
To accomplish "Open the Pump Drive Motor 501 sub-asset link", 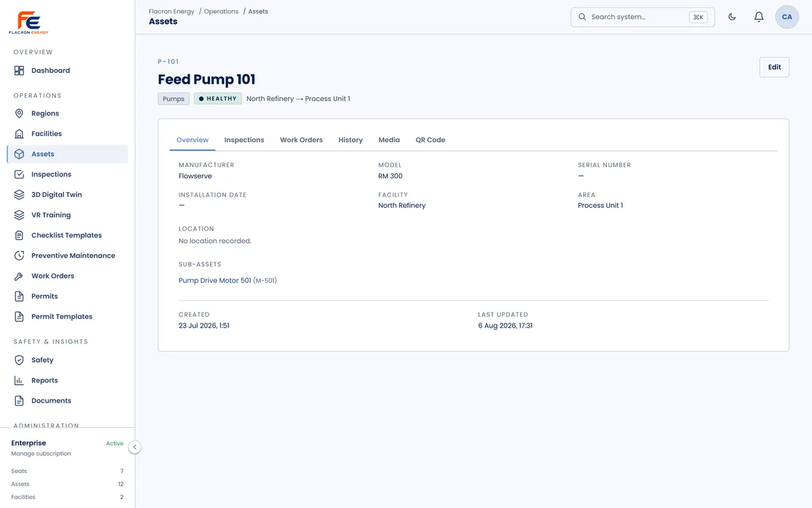I will tap(215, 281).
